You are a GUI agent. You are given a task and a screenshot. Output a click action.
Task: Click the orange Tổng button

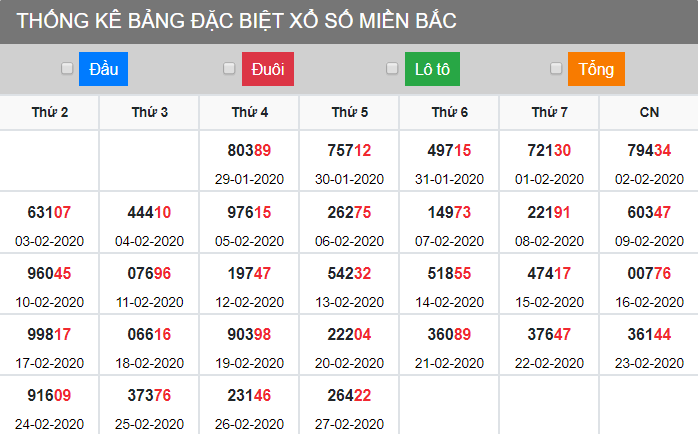pyautogui.click(x=596, y=69)
